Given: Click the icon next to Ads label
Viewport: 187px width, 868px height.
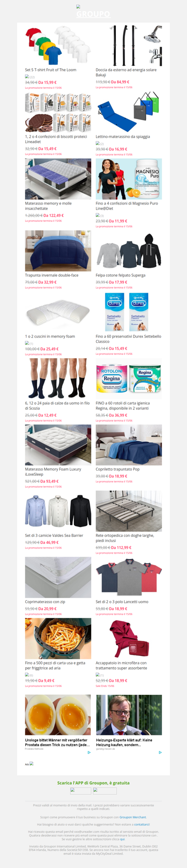Looking at the screenshot, I should coord(31,763).
